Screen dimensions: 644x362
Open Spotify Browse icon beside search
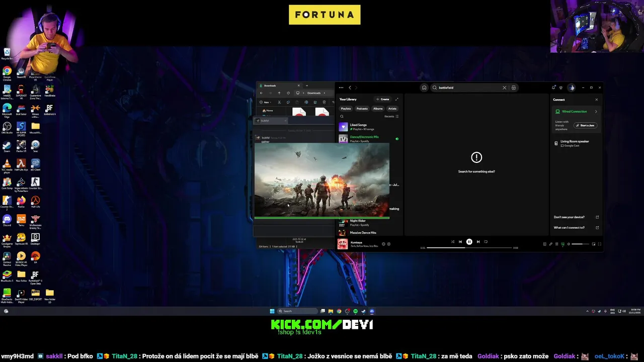point(513,87)
